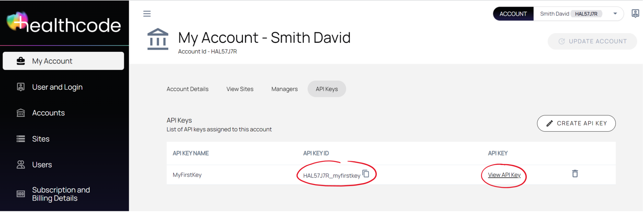Viewport: 644px width, 212px height.
Task: Switch to the View Sites tab
Action: (x=240, y=89)
